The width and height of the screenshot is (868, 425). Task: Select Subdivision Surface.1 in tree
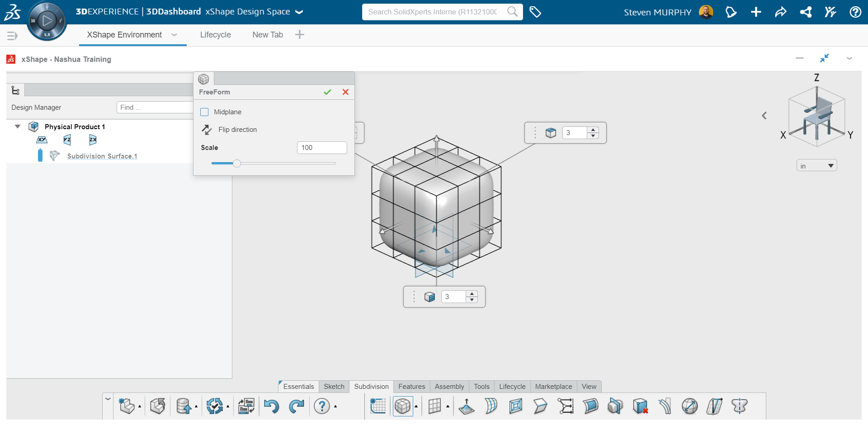point(102,156)
